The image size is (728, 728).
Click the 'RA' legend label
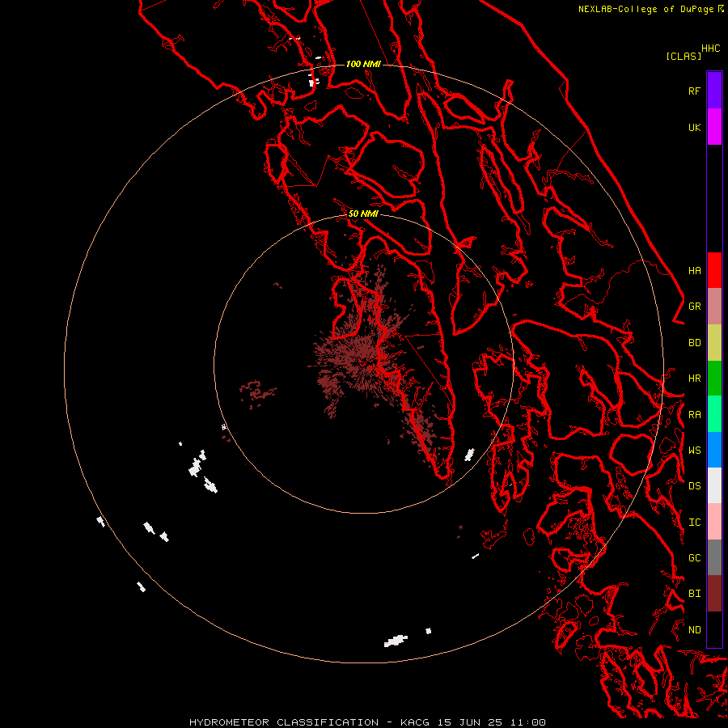(694, 415)
